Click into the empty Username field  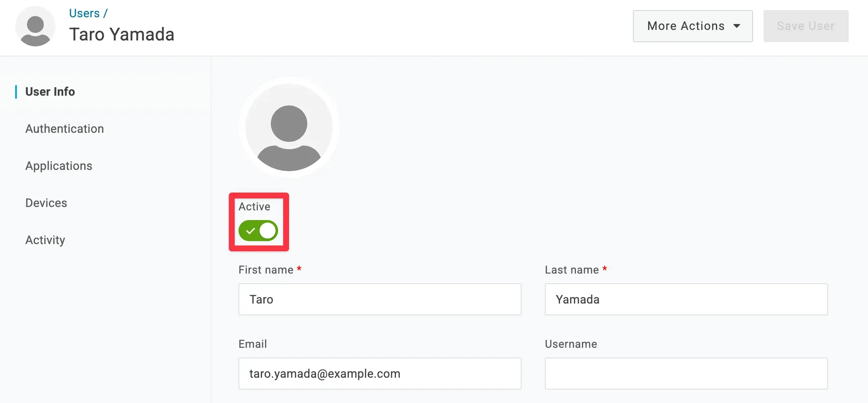686,373
